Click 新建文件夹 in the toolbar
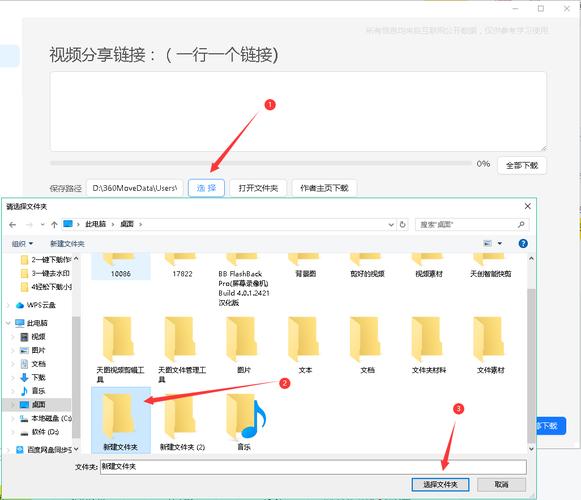The height and width of the screenshot is (500, 581). [67, 244]
